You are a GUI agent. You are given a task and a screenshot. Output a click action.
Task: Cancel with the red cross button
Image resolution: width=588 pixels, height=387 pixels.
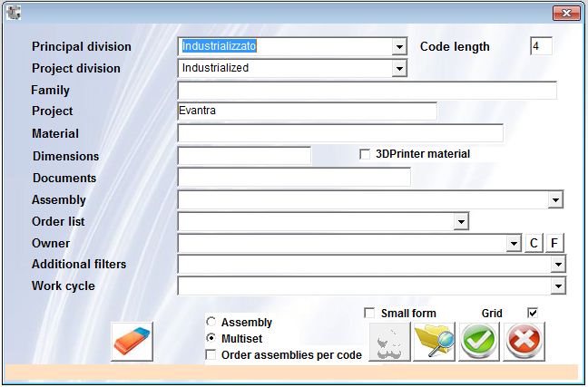[524, 342]
